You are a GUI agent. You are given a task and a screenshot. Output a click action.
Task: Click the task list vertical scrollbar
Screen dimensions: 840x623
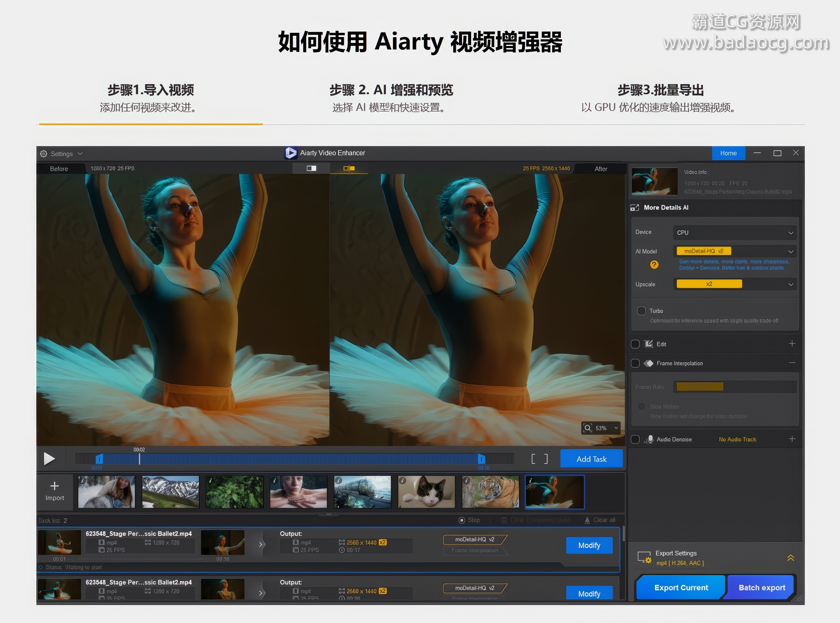click(x=623, y=534)
